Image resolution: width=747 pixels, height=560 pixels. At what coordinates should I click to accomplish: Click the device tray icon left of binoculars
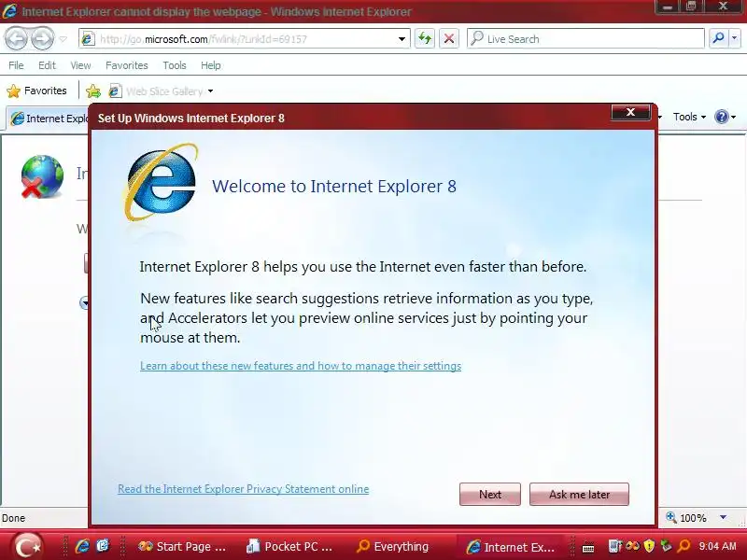tap(615, 546)
